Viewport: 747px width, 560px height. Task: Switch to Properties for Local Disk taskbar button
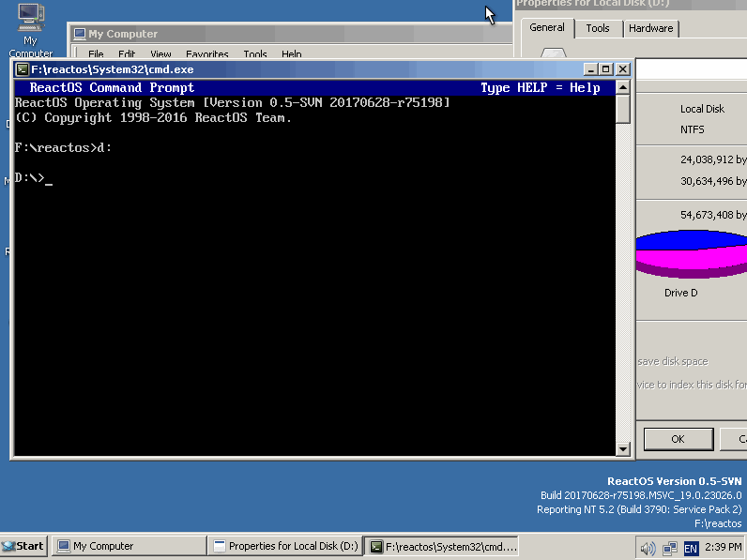[x=285, y=546]
